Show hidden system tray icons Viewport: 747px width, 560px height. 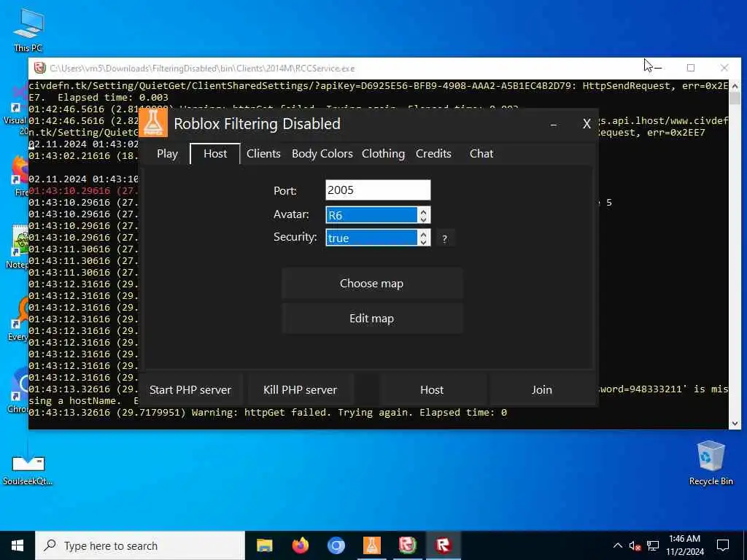coord(617,545)
